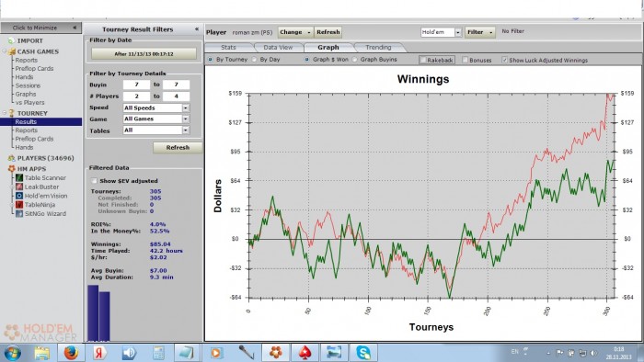This screenshot has height=362, width=644.
Task: Open LeakBuster app icon
Action: click(x=19, y=187)
